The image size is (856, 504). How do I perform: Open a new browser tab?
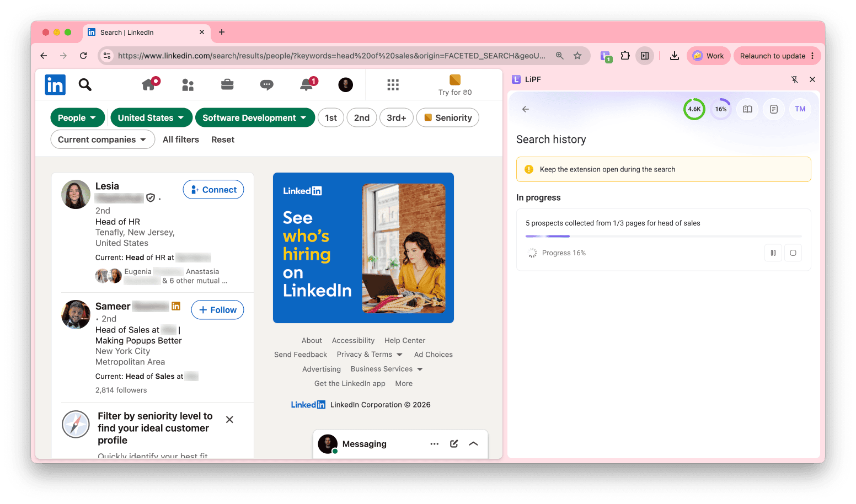pyautogui.click(x=222, y=32)
